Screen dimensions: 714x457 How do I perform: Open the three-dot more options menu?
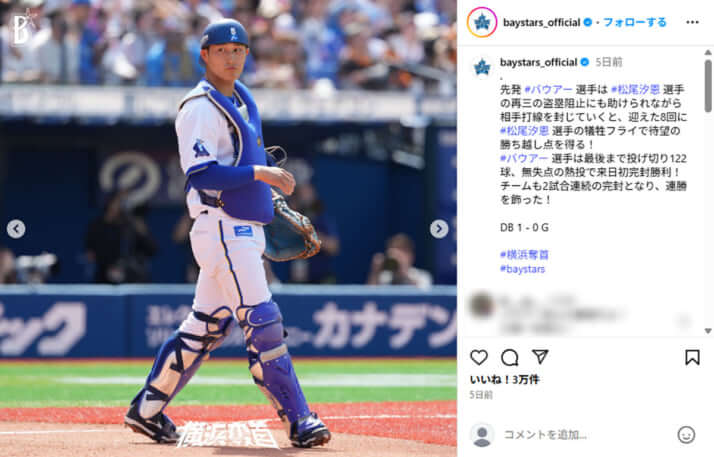point(692,22)
